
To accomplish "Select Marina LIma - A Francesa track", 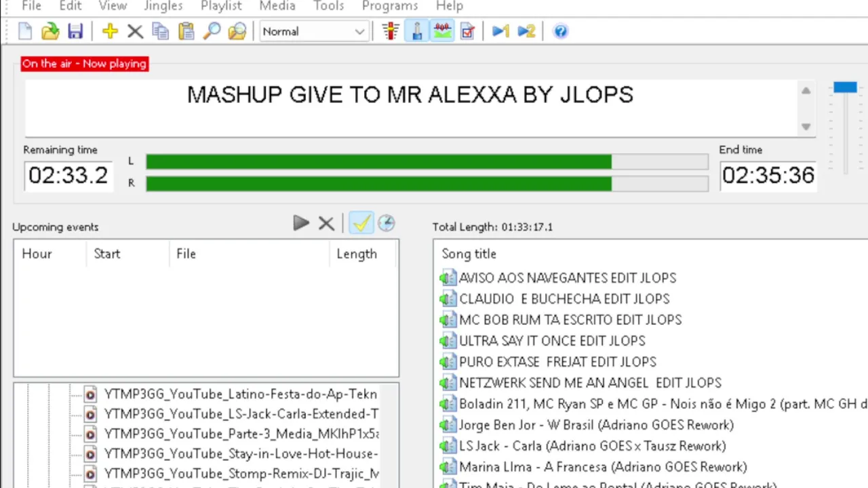I will tap(603, 467).
